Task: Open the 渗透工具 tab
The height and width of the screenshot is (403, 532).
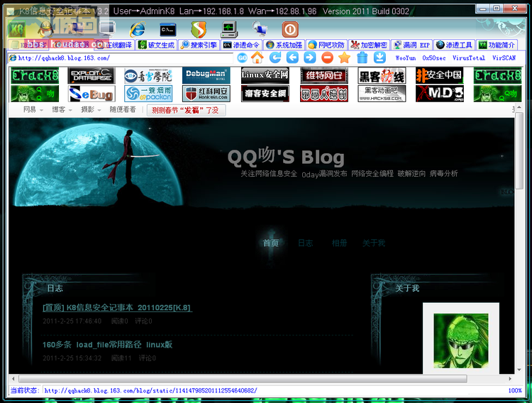Action: point(454,45)
